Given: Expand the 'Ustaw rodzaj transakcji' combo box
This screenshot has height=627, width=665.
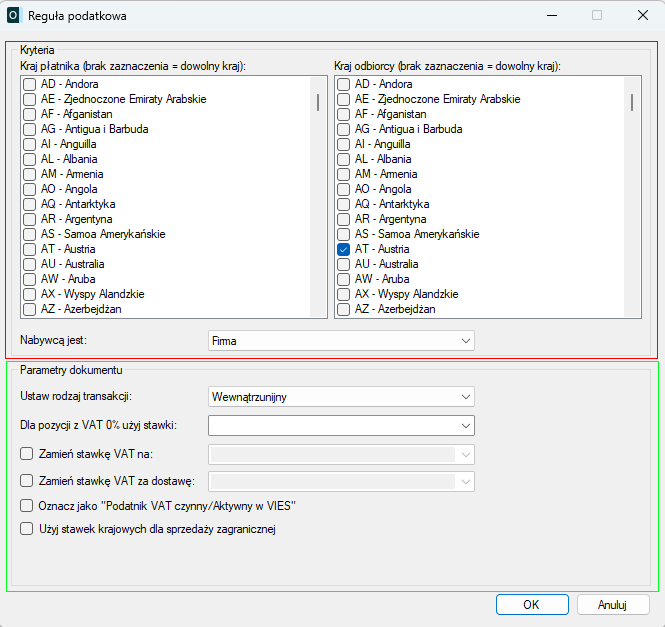Looking at the screenshot, I should click(x=341, y=397).
